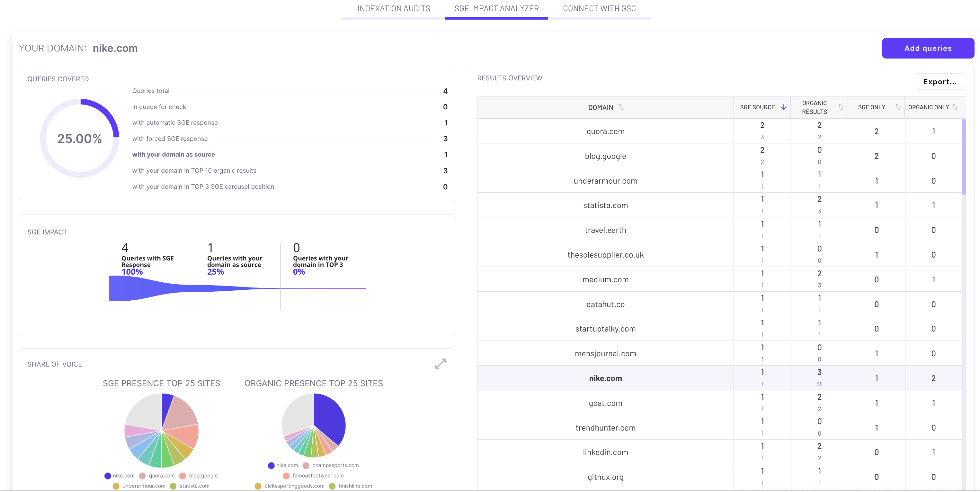This screenshot has width=980, height=492.
Task: Open the Indexation Audits tab
Action: coord(394,8)
